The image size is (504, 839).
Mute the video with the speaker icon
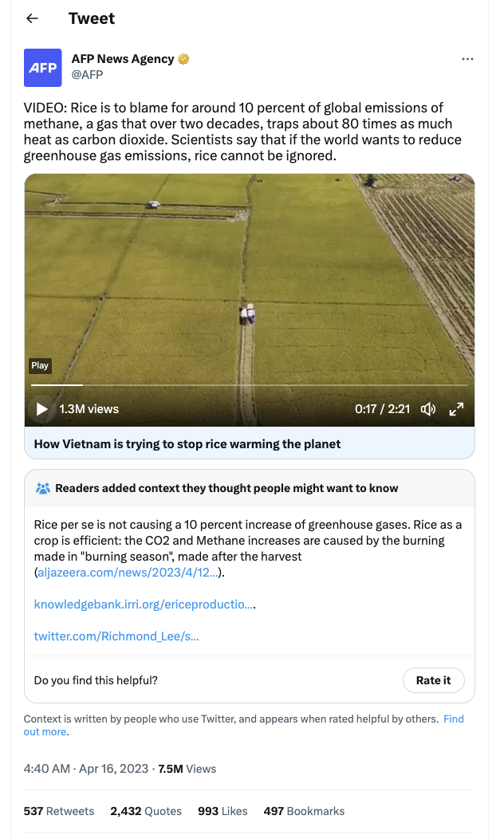[428, 409]
